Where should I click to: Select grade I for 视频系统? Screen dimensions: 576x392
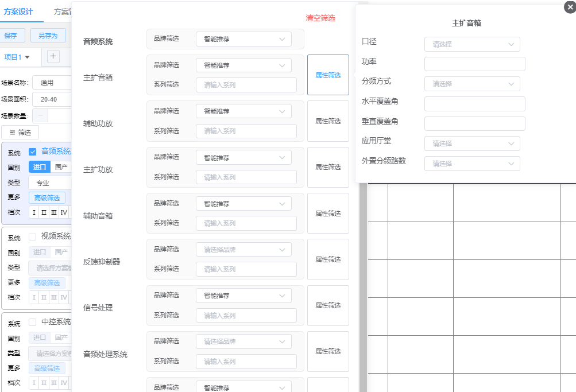point(33,297)
